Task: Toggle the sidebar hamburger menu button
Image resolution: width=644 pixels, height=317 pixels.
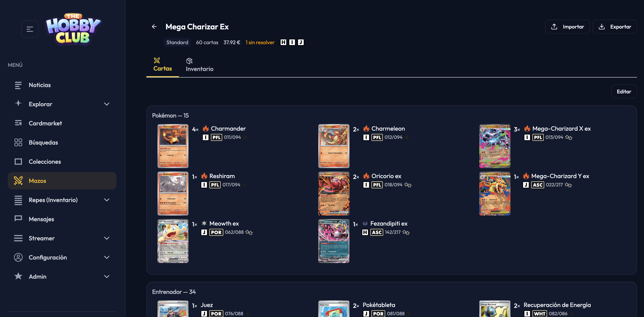Action: coord(30,29)
